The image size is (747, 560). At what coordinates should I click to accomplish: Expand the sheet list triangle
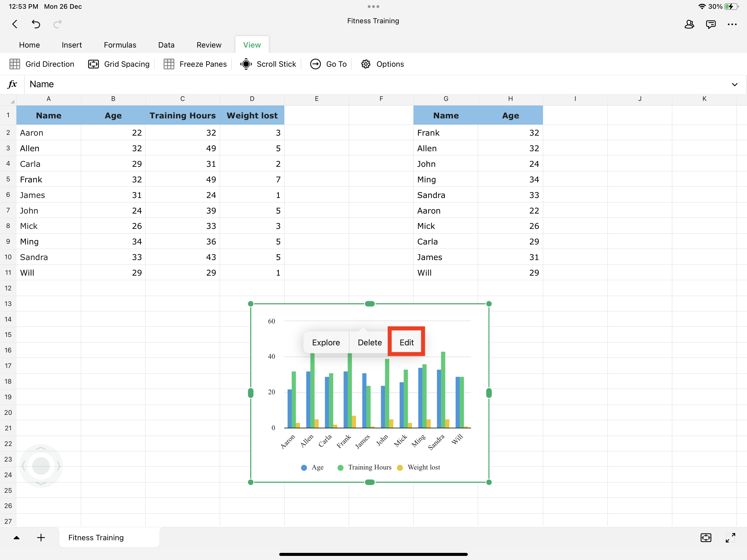[16, 538]
